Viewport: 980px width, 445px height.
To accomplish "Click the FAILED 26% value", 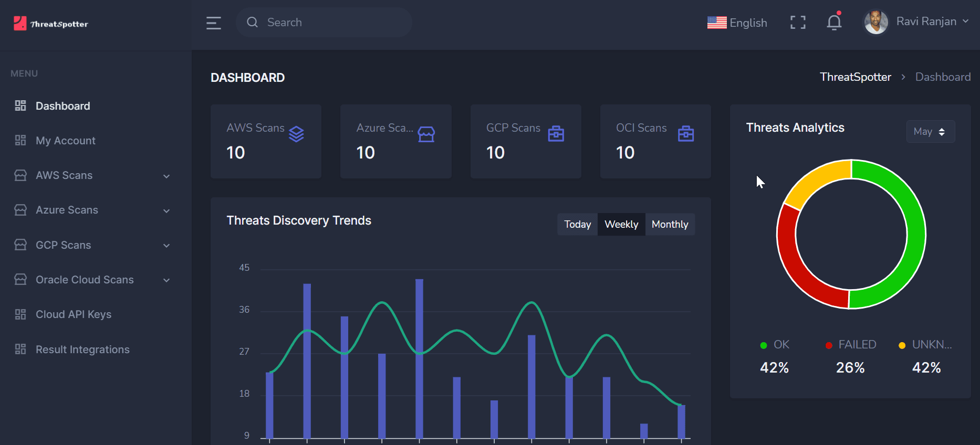I will [x=850, y=368].
